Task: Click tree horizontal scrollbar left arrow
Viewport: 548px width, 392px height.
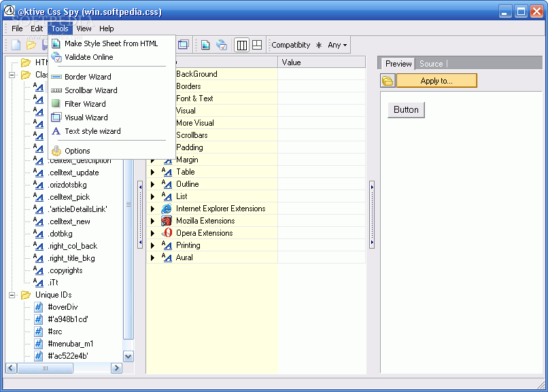Action: point(11,368)
